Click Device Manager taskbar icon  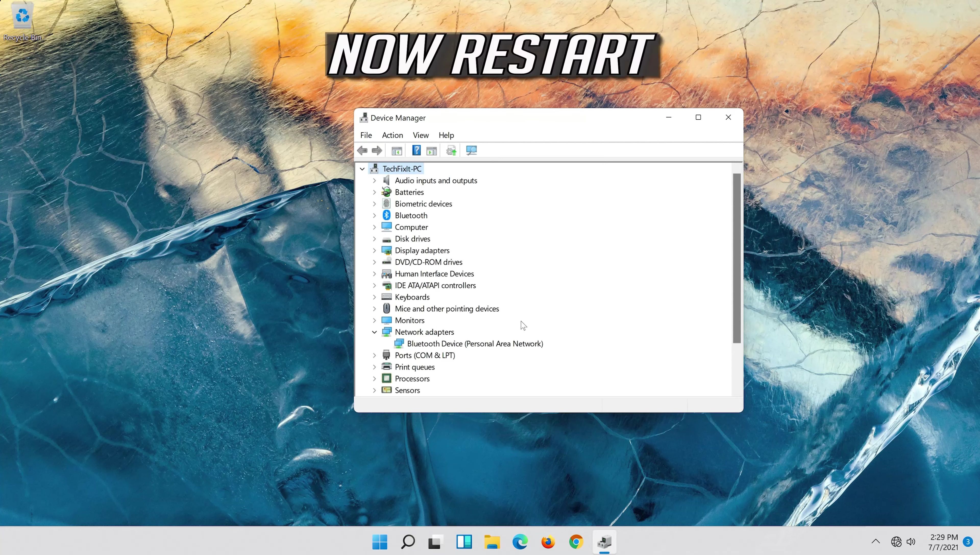click(604, 542)
